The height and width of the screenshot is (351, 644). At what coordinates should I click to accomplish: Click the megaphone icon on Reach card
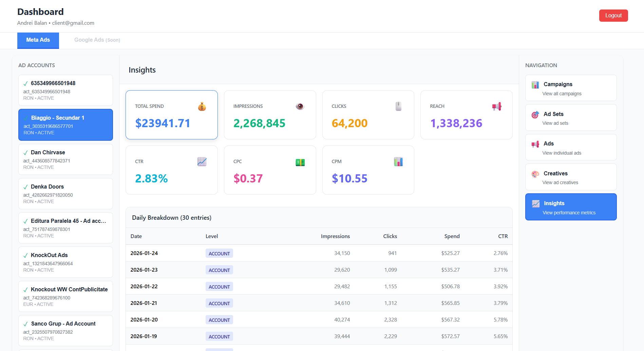(x=497, y=106)
